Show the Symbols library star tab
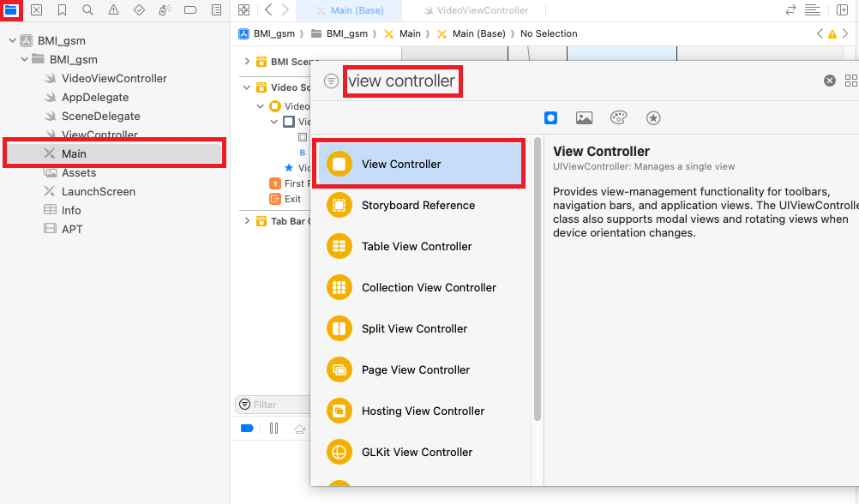859x504 pixels. (x=653, y=117)
